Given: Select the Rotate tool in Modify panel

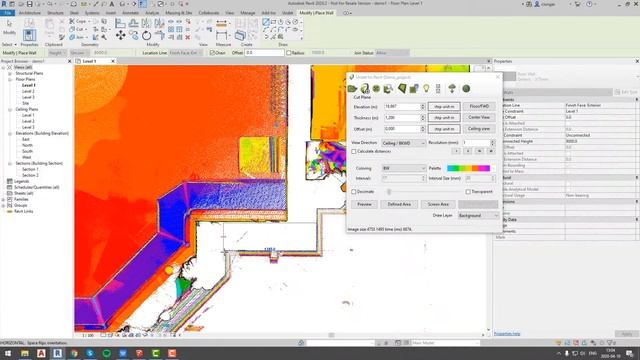Looking at the screenshot, I should 146,36.
